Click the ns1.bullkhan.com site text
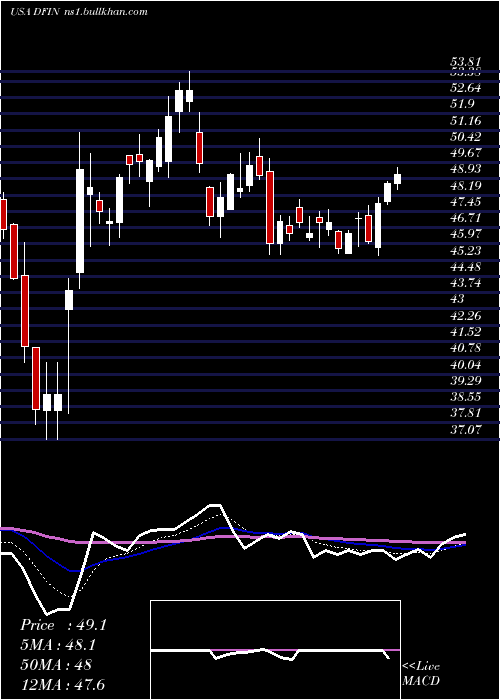 click(104, 12)
